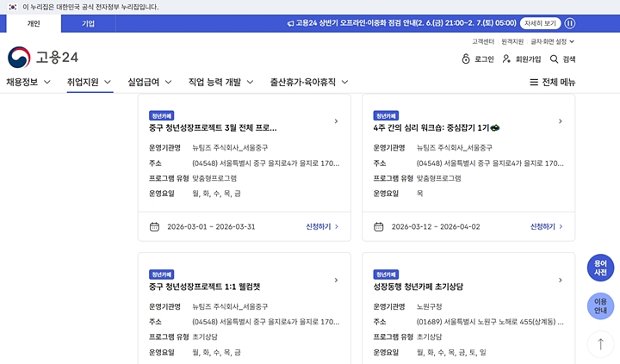Click 전체 메뉴 text
This screenshot has width=620, height=364.
click(558, 83)
